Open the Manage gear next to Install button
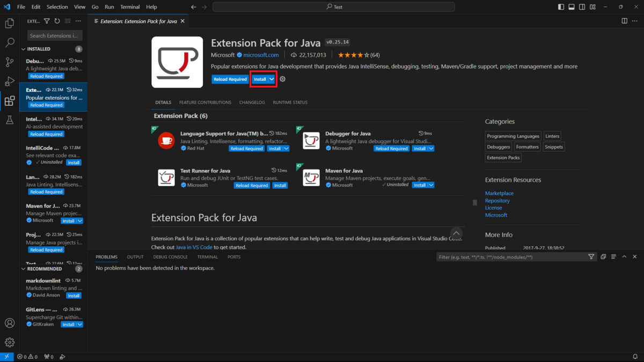This screenshot has width=644, height=362. [282, 78]
